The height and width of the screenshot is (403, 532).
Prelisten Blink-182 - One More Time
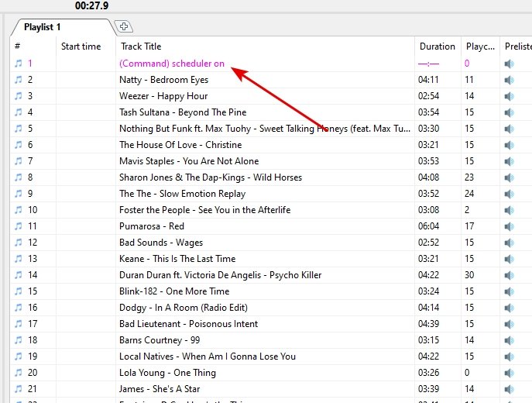(510, 291)
